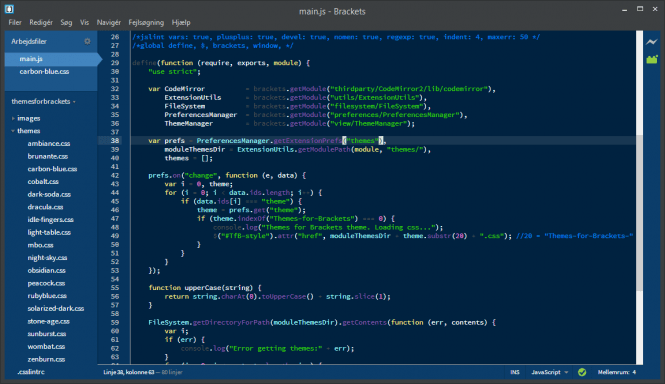Open the themesforbrackets project dropdown

[x=43, y=101]
